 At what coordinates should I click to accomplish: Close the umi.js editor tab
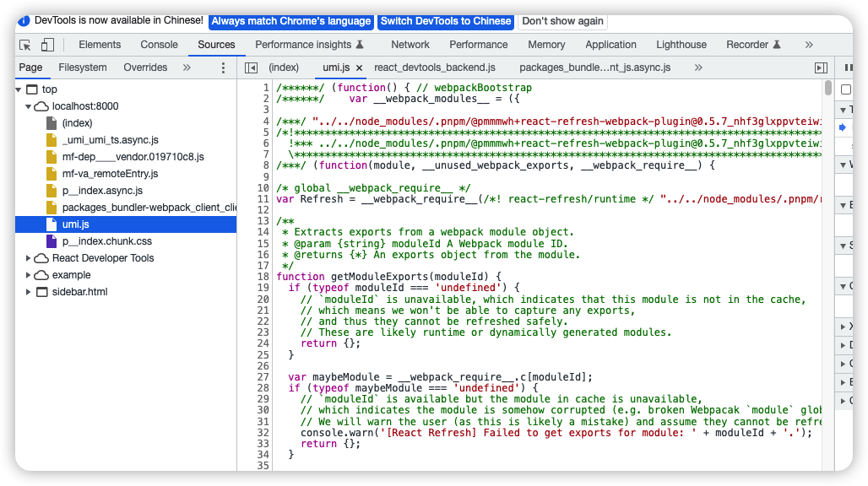(359, 68)
